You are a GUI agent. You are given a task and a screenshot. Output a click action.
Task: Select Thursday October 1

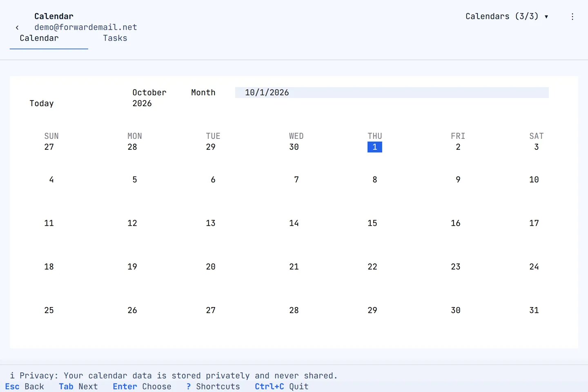[375, 147]
